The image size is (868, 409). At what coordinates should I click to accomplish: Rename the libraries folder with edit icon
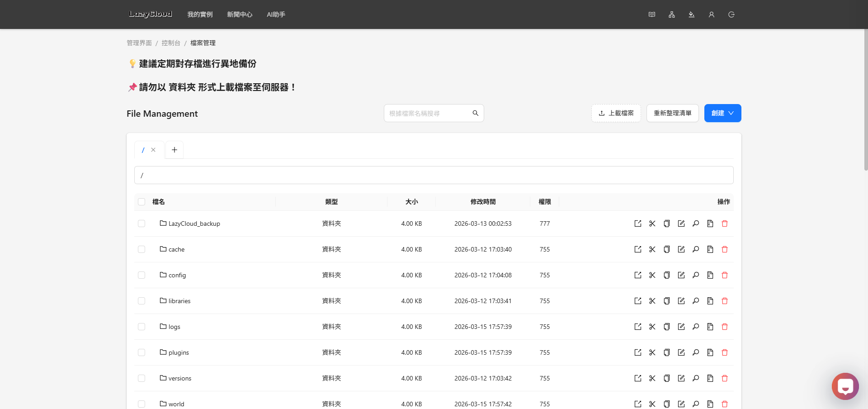point(681,301)
